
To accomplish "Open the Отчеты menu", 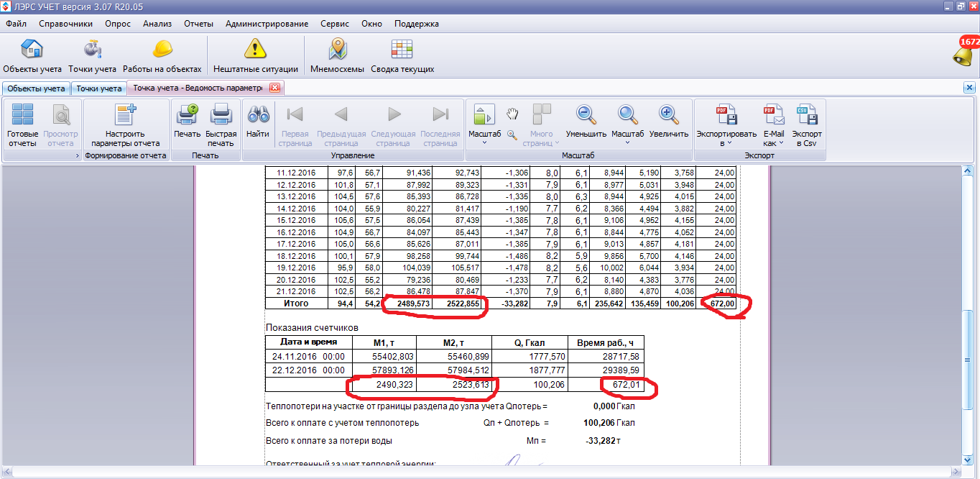I will pyautogui.click(x=199, y=24).
